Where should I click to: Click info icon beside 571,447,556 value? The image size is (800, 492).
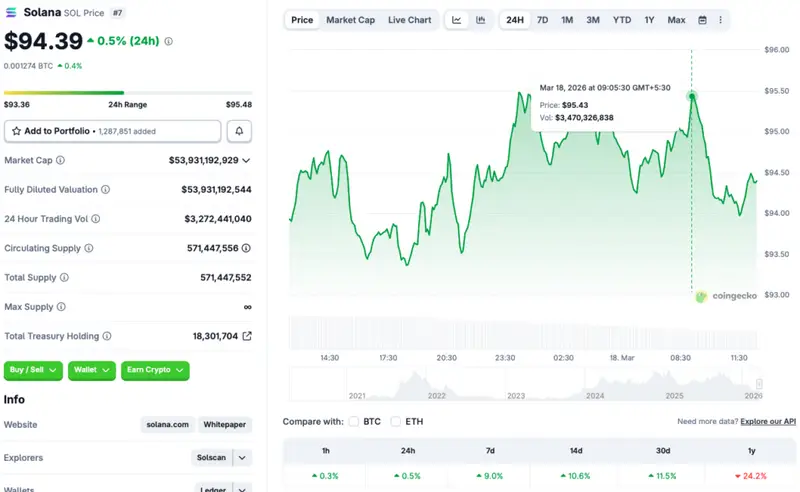[x=246, y=248]
